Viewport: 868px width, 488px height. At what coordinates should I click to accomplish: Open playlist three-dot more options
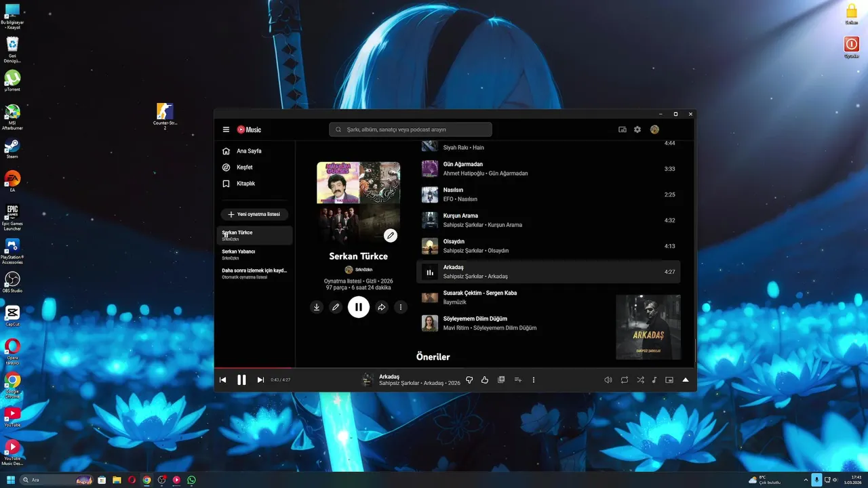(401, 307)
